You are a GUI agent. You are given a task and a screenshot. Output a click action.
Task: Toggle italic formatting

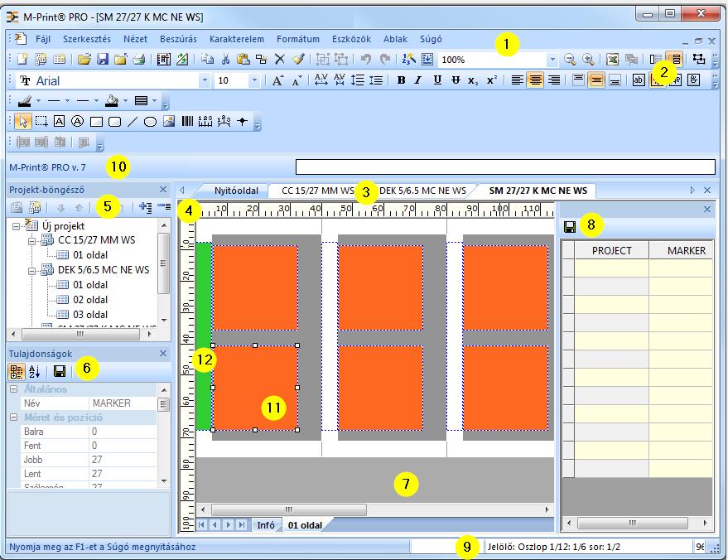coord(418,80)
